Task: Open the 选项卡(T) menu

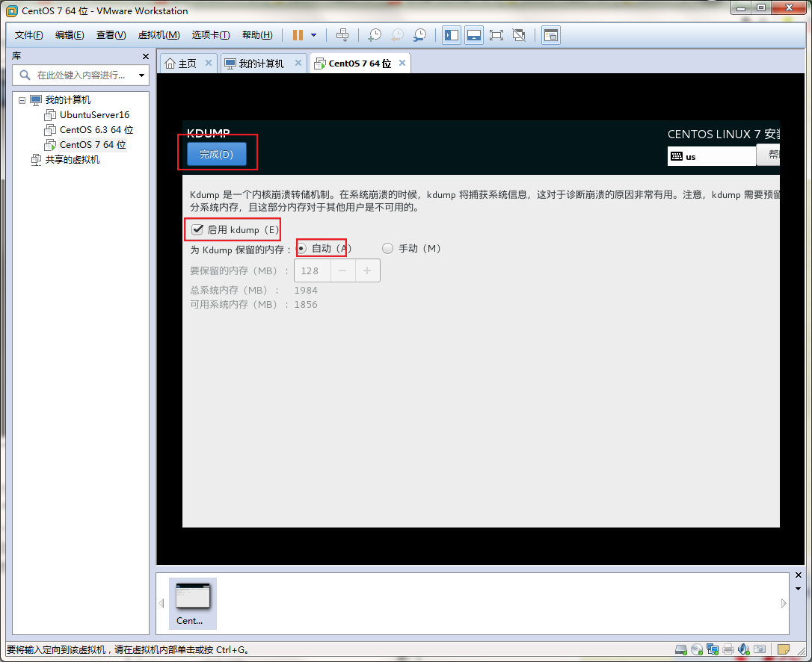Action: pos(211,35)
